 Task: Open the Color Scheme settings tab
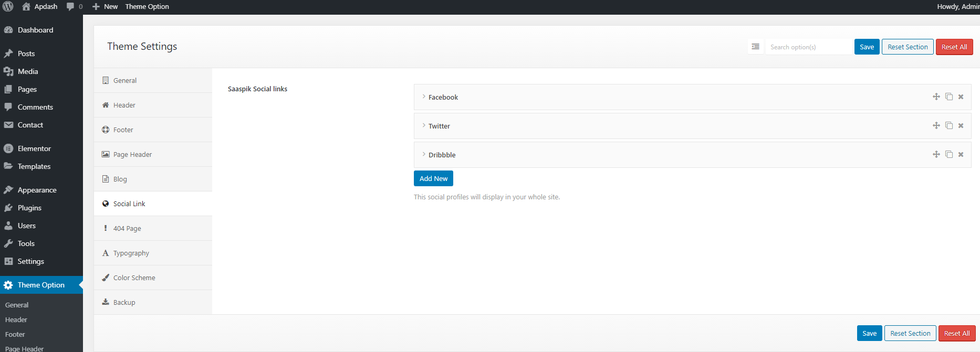pos(134,278)
